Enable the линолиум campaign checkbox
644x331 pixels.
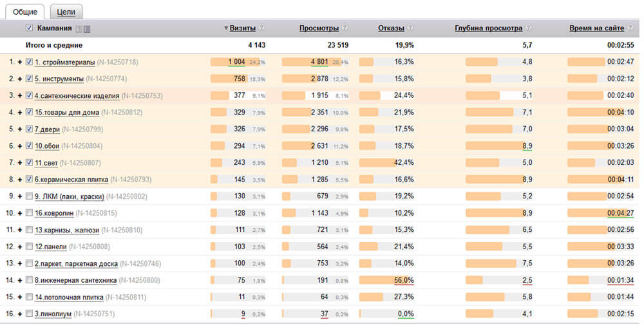click(x=29, y=314)
